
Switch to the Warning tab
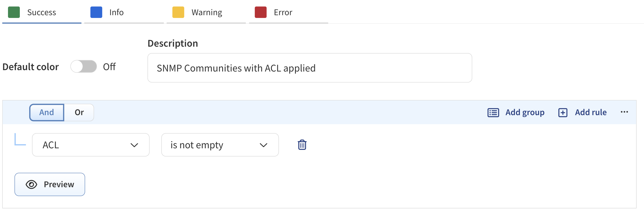point(206,12)
